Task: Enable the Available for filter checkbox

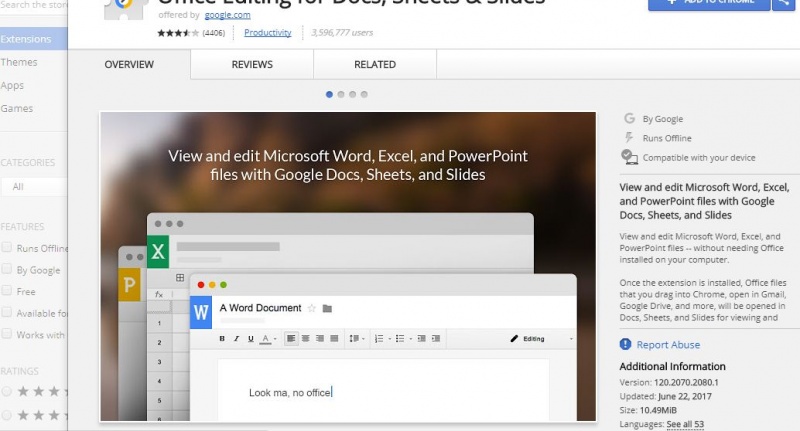Action: click(7, 312)
